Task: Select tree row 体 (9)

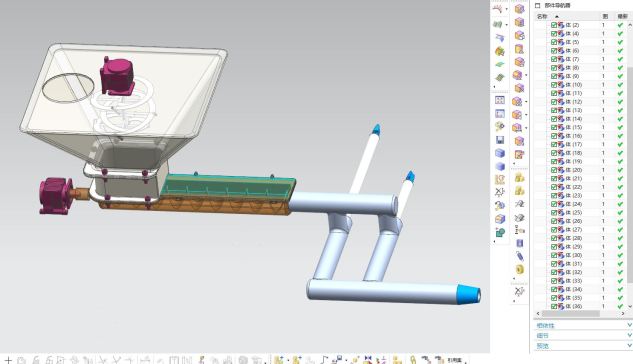Action: click(581, 76)
